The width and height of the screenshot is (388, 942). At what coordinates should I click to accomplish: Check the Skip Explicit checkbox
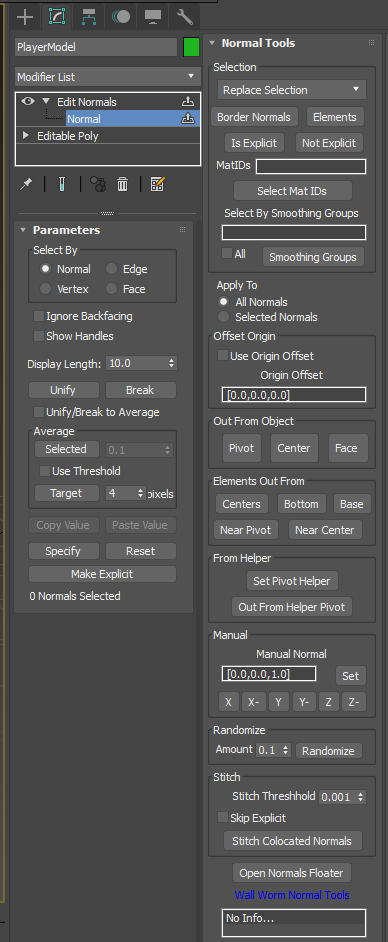coord(222,818)
